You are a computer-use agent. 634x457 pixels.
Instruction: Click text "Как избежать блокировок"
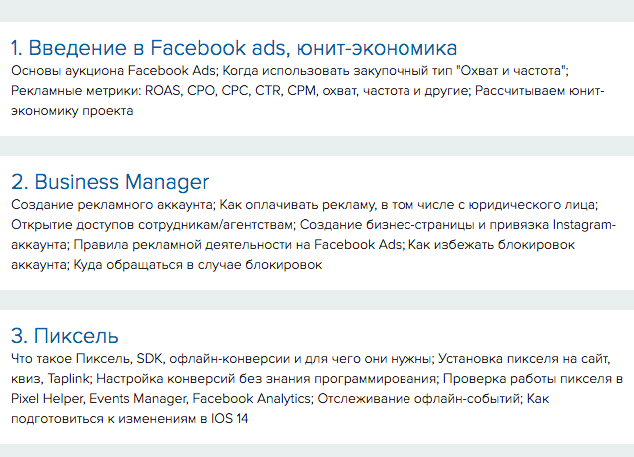tap(491, 245)
